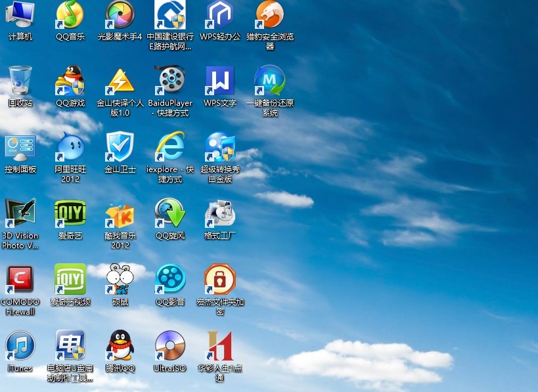The image size is (538, 392).
Task: Click the 猎豹安全浏览器 browser icon
Action: click(270, 15)
